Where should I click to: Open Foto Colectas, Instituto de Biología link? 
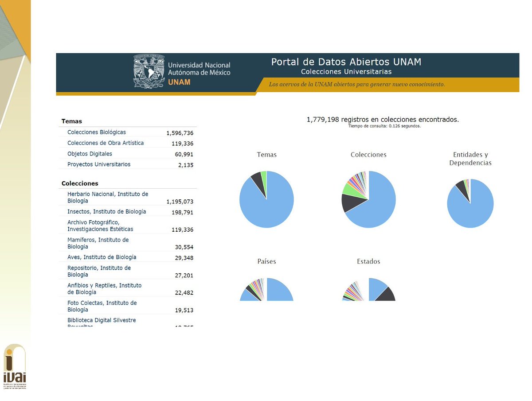(102, 306)
